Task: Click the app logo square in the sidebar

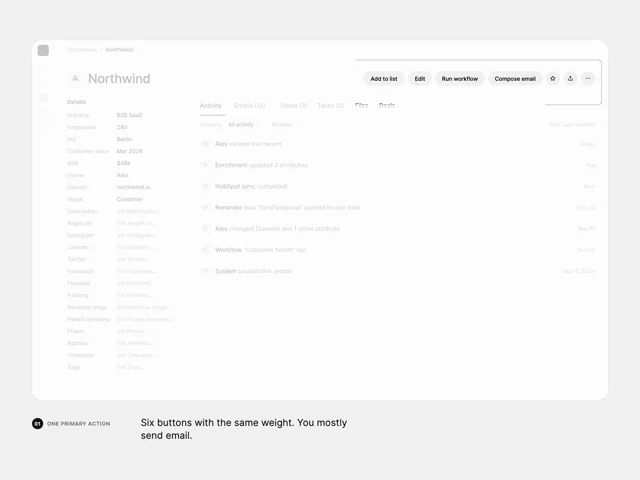Action: click(43, 50)
